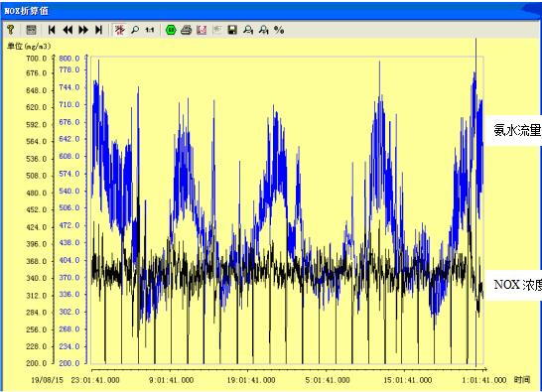Click the 氨水流里 curve label

517,130
